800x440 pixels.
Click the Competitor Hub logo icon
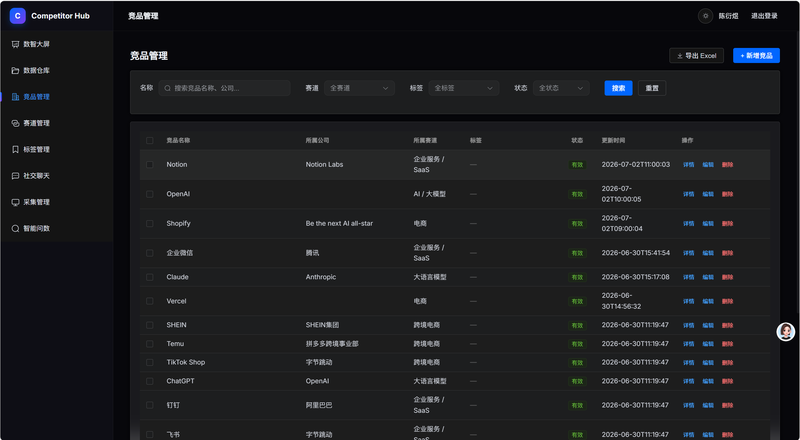point(17,16)
